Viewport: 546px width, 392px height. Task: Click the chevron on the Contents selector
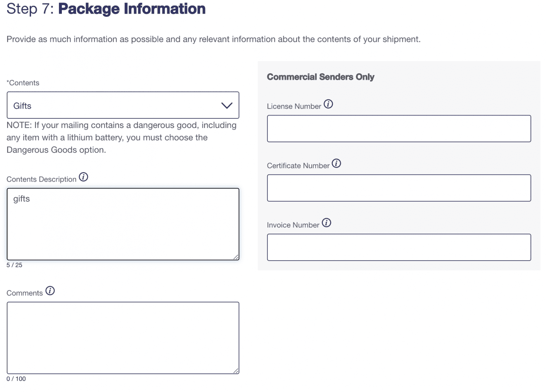click(x=226, y=105)
